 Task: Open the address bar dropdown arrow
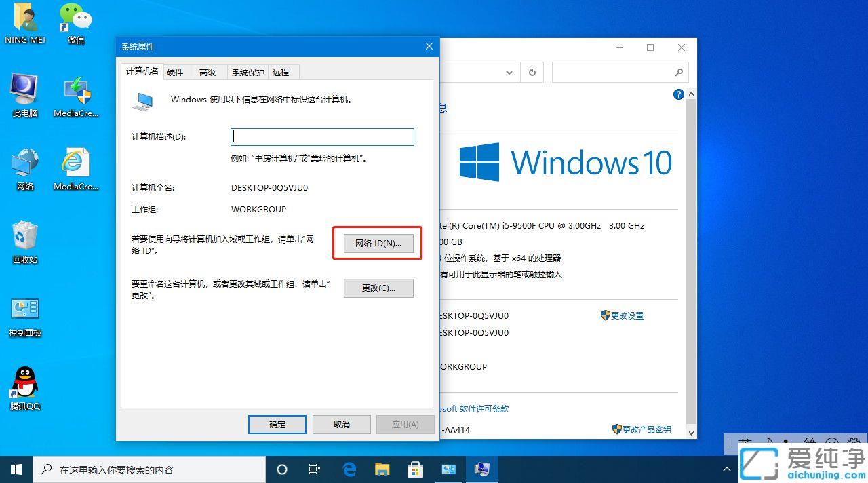(x=509, y=72)
